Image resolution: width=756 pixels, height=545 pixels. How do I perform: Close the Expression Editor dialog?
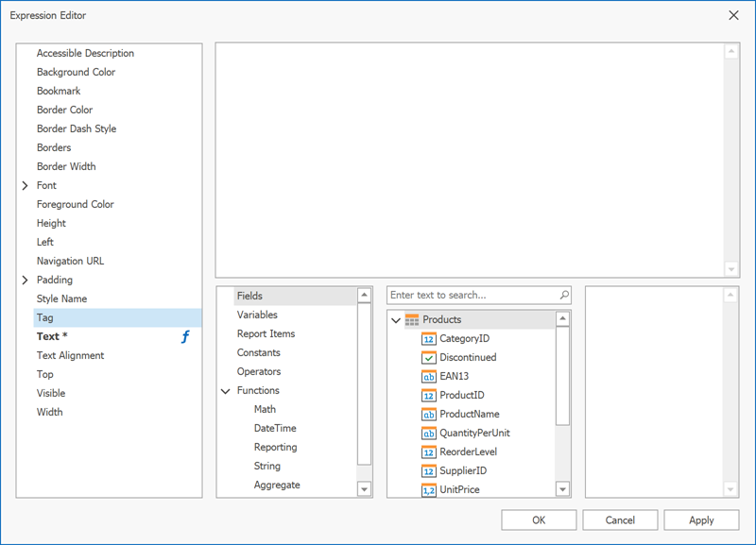(x=734, y=15)
